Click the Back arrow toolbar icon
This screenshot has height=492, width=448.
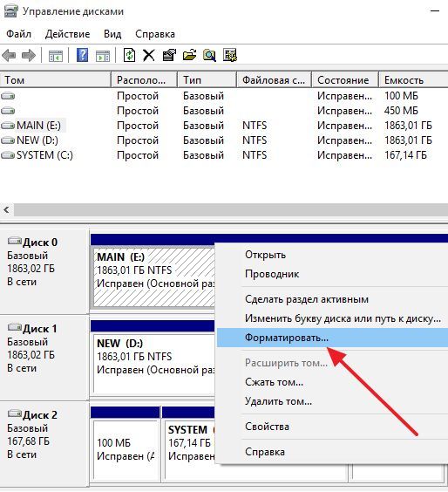(9, 56)
